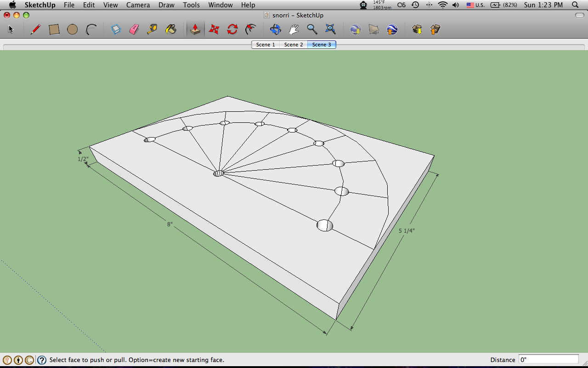This screenshot has height=368, width=588.
Task: Select the arrow Select tool
Action: coord(11,29)
